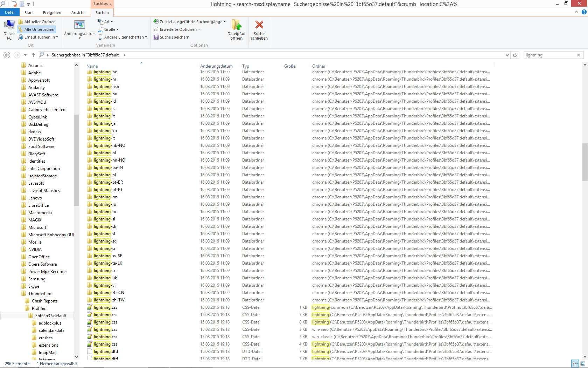The height and width of the screenshot is (368, 588).
Task: Sort by Änderungsdatum column header
Action: [216, 66]
